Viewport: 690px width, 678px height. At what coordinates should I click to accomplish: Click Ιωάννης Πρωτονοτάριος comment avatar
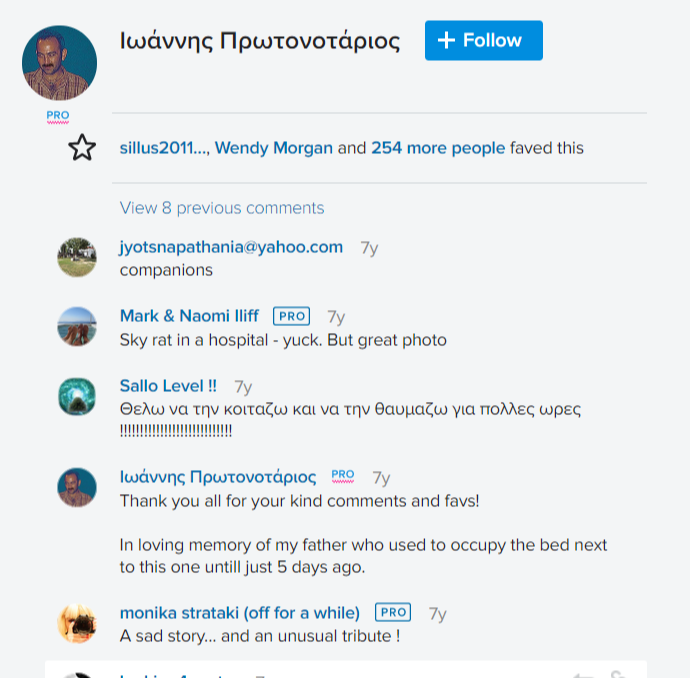click(x=77, y=487)
